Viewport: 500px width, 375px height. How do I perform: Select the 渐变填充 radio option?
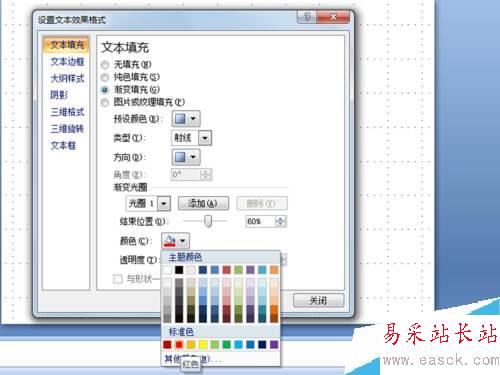105,90
